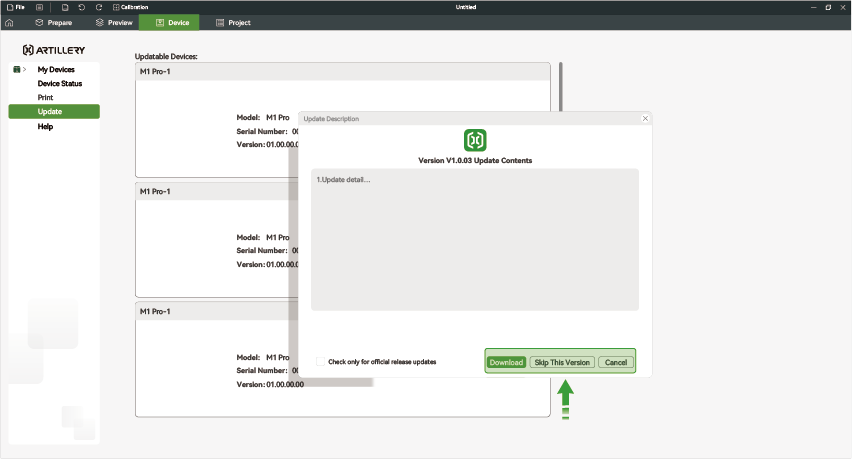Cancel the update dialog
The width and height of the screenshot is (852, 459).
click(x=616, y=362)
